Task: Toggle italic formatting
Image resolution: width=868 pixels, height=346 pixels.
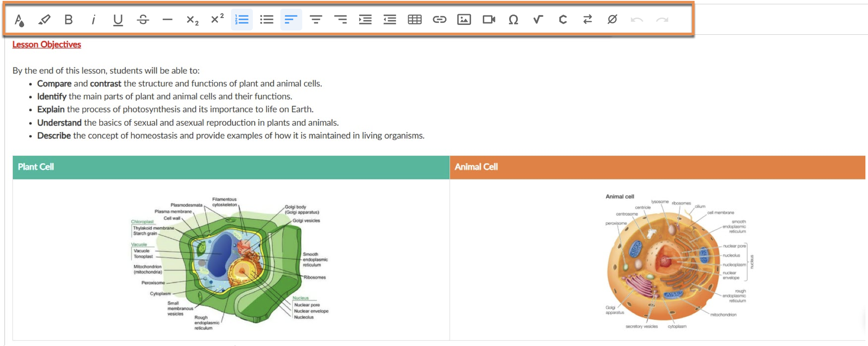Action: pos(93,20)
